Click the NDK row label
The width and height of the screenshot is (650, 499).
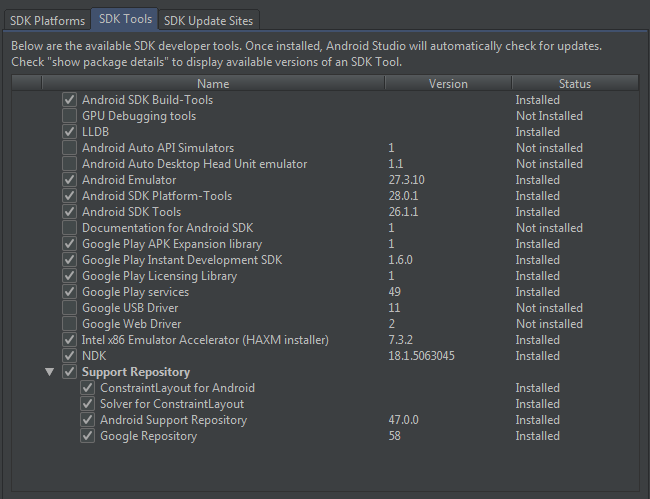[x=94, y=356]
